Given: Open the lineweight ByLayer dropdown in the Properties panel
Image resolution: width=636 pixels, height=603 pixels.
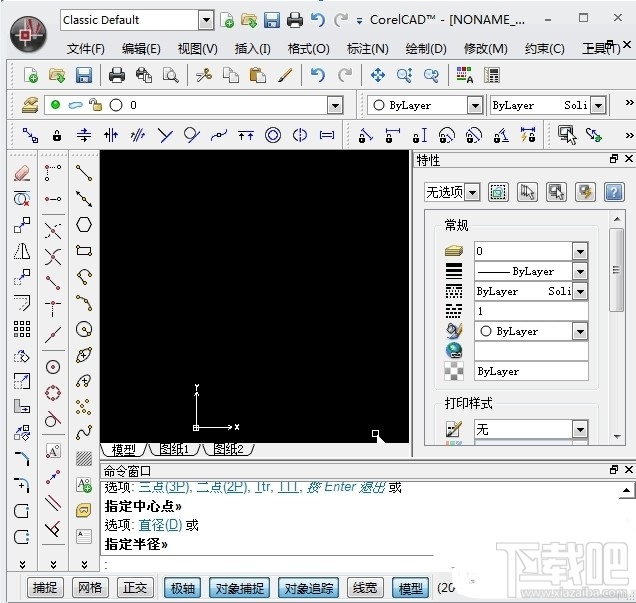Looking at the screenshot, I should coord(580,271).
